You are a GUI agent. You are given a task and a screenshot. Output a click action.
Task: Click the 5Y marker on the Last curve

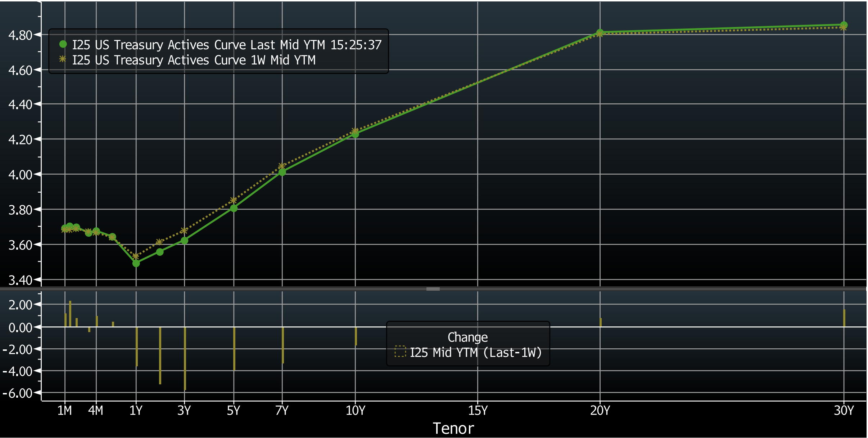(234, 208)
